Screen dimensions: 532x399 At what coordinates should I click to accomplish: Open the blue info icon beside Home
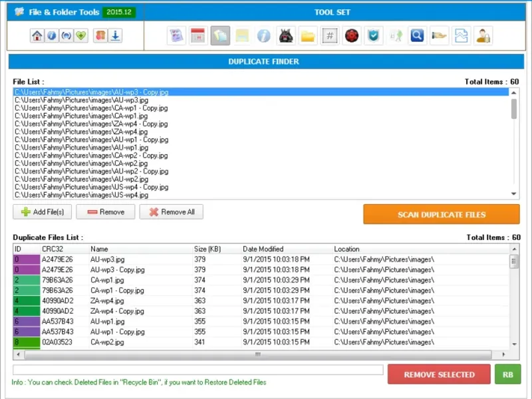pyautogui.click(x=52, y=36)
